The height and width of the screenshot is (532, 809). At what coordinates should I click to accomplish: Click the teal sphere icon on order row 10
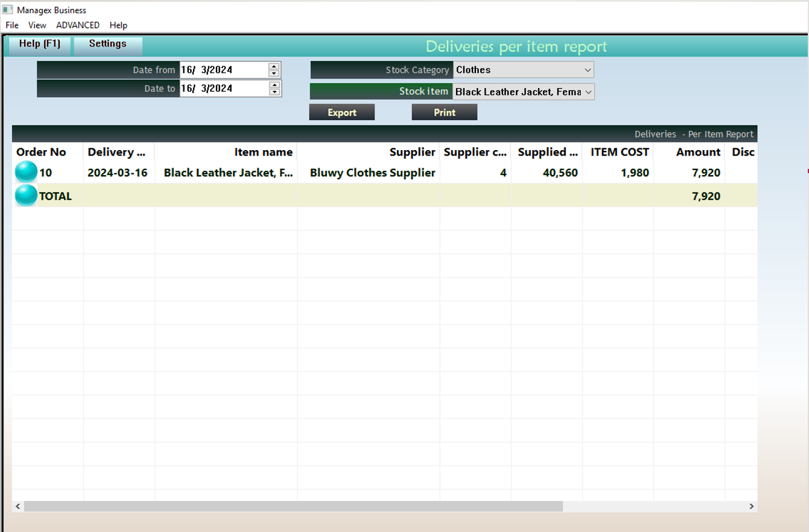tap(25, 173)
